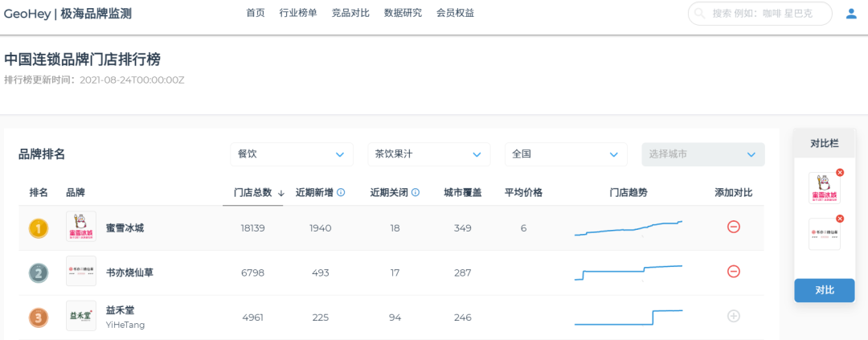View 蜜雪冰城 store trend sparkline
This screenshot has height=340, width=868.
coord(628,228)
